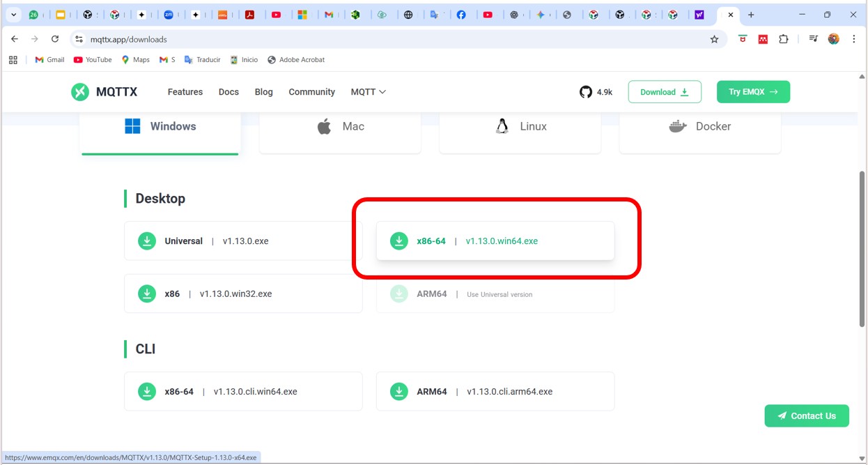Open the media controls icon in toolbar

pyautogui.click(x=813, y=39)
